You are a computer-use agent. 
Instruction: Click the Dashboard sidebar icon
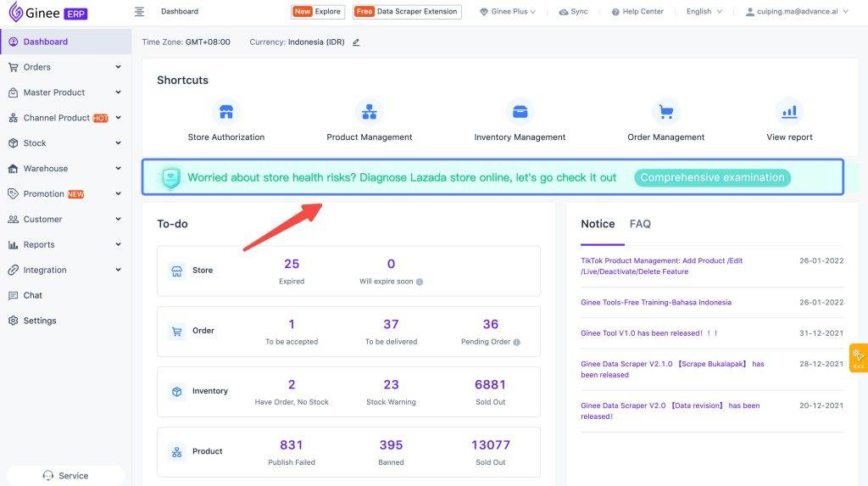coord(14,42)
